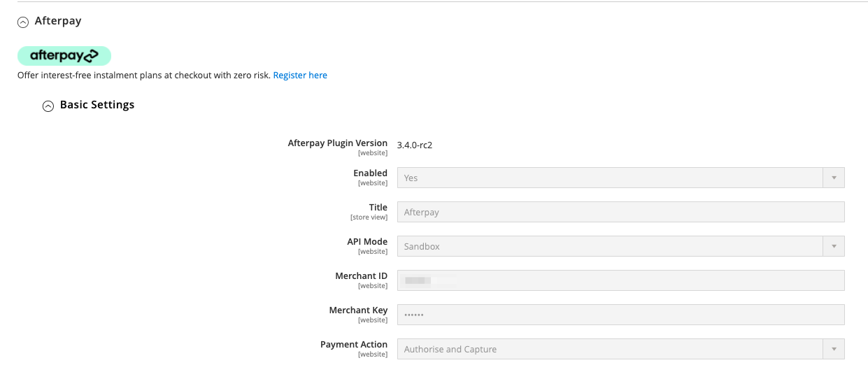The width and height of the screenshot is (868, 372).
Task: Click the Merchant Key label
Action: pyautogui.click(x=358, y=310)
